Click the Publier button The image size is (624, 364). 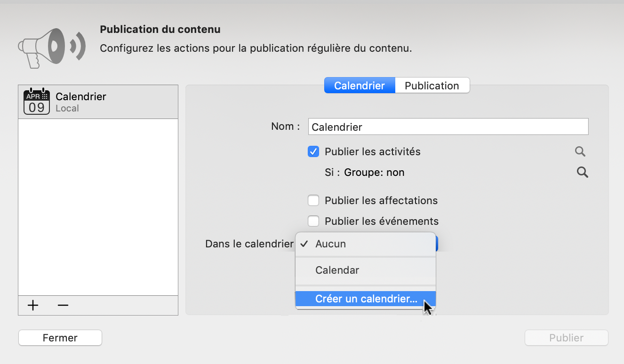coord(566,338)
